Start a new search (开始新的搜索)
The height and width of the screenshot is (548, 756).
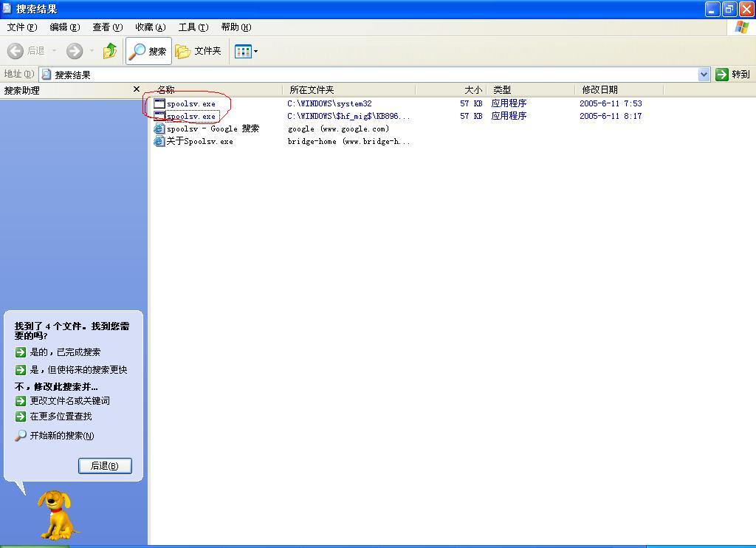(x=62, y=436)
